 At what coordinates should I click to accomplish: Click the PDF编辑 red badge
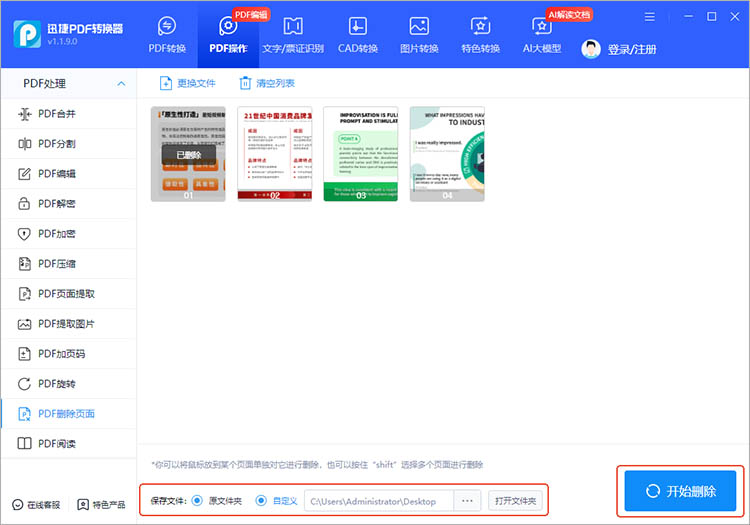point(251,15)
